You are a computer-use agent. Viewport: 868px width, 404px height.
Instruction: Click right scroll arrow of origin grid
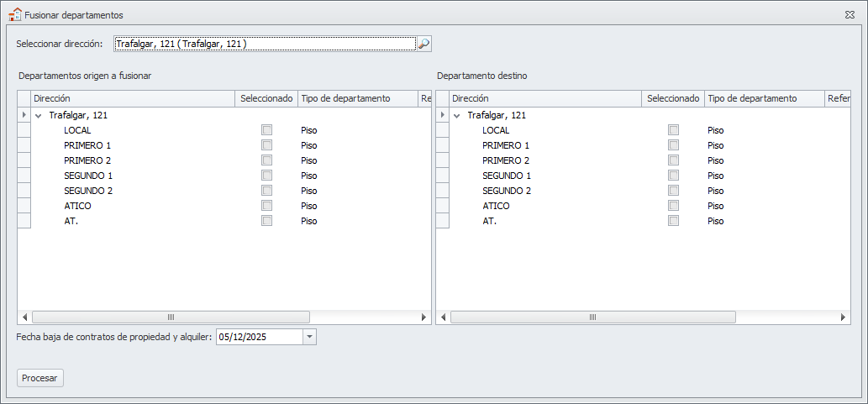424,317
